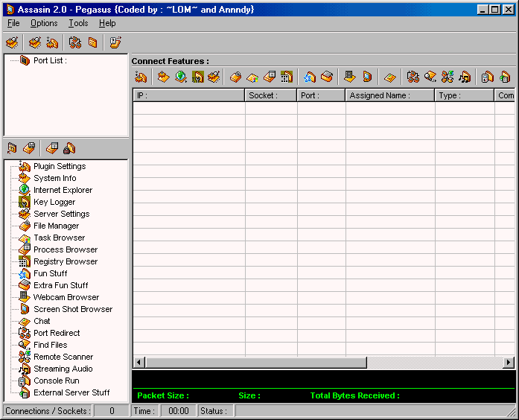Click the Plugin Settings icon in sidebar
The image size is (519, 420).
coord(24,166)
